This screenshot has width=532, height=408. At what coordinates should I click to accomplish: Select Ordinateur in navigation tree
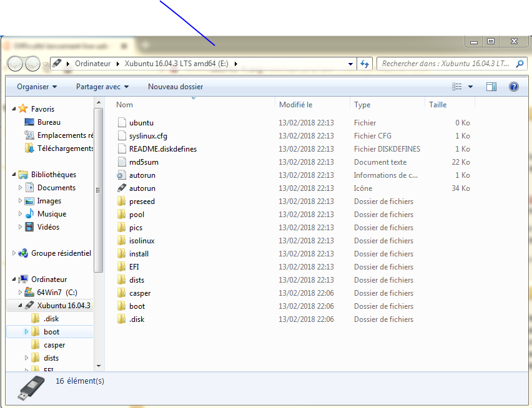[x=49, y=279]
